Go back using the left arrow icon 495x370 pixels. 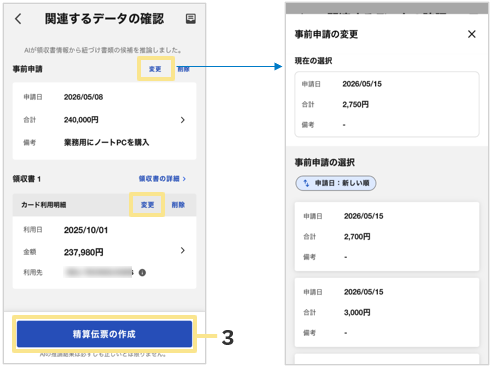coord(18,19)
